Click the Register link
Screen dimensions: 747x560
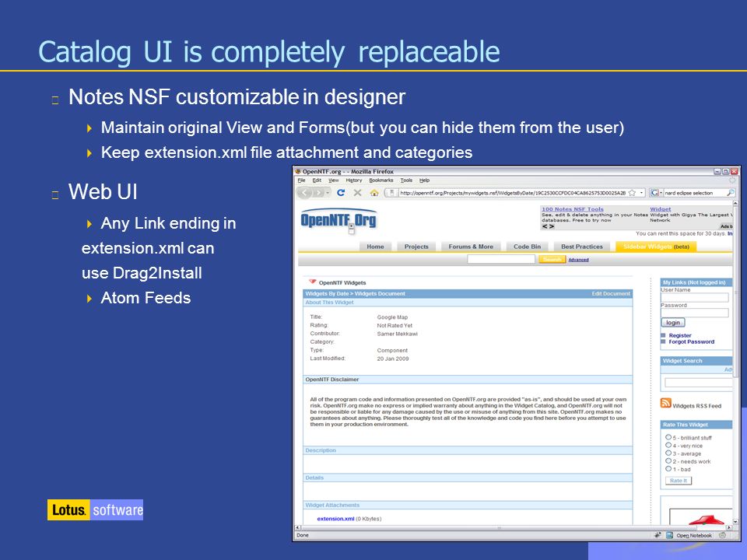[680, 335]
